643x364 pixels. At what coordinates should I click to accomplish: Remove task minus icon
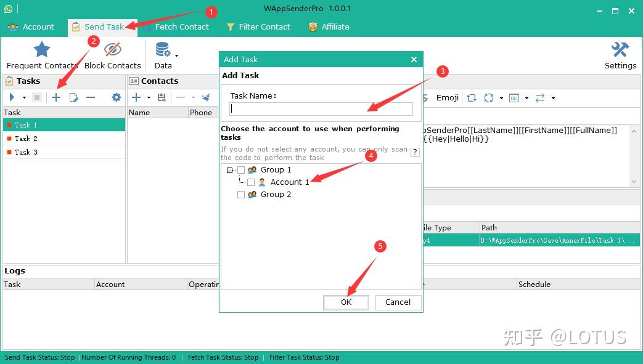point(91,97)
